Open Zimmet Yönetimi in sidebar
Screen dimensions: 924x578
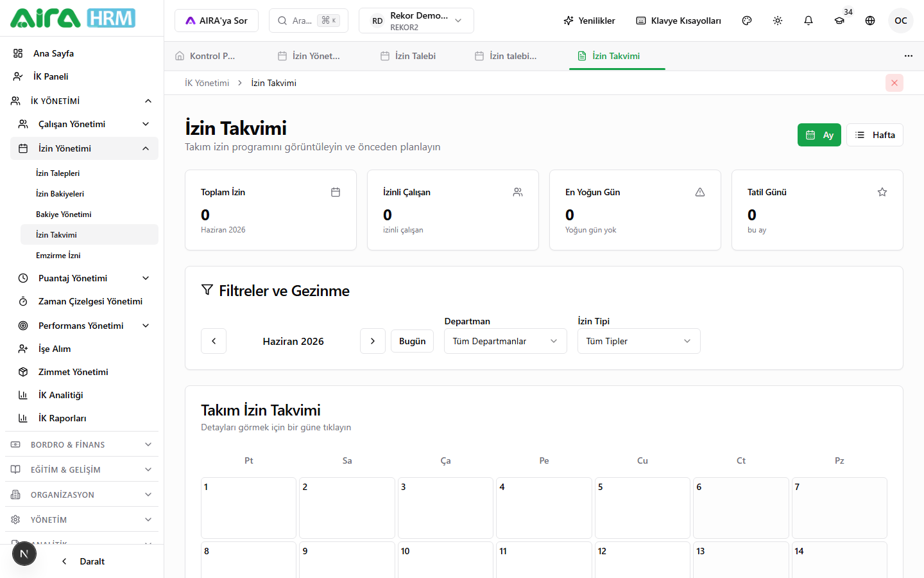[84, 372]
